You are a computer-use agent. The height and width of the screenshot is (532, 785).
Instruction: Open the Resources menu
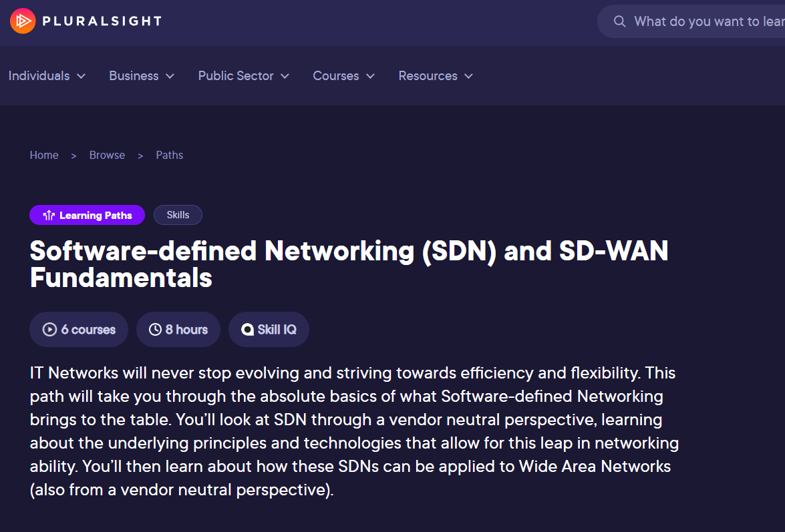point(428,76)
